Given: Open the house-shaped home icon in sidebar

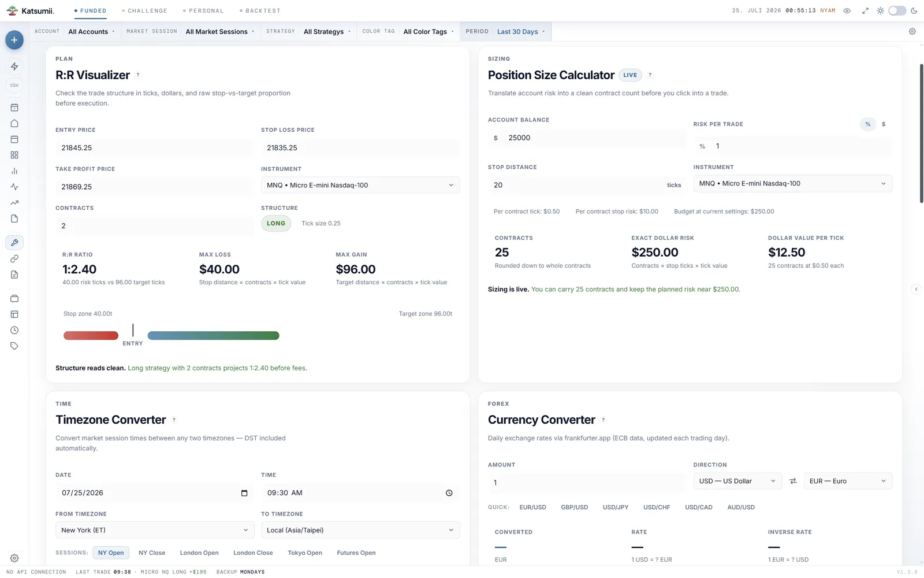Looking at the screenshot, I should click(x=14, y=123).
